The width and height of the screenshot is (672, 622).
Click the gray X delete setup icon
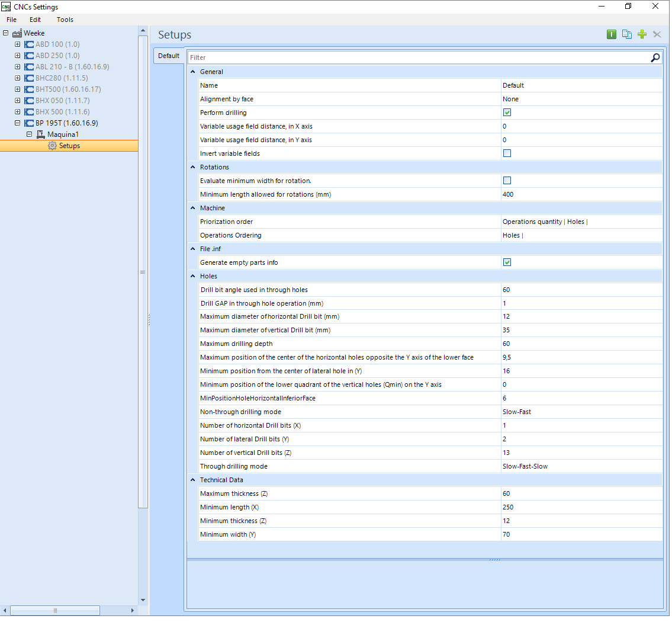click(x=658, y=34)
